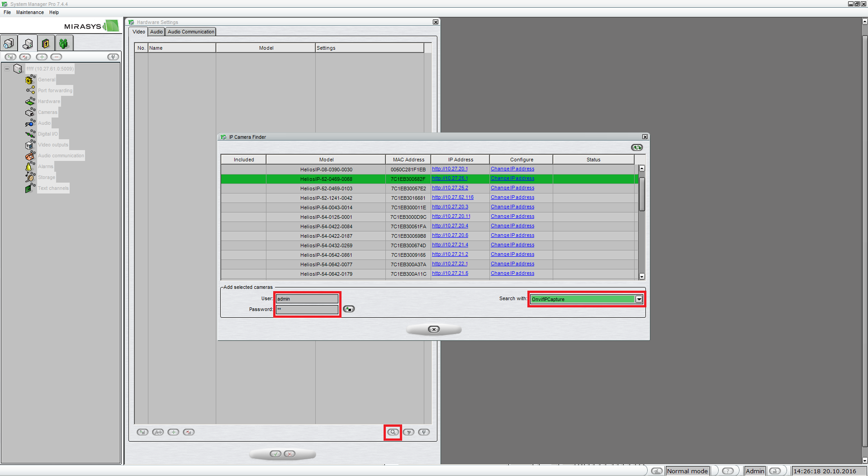
Task: Open the profiles tab with keyhole icon
Action: coord(46,43)
